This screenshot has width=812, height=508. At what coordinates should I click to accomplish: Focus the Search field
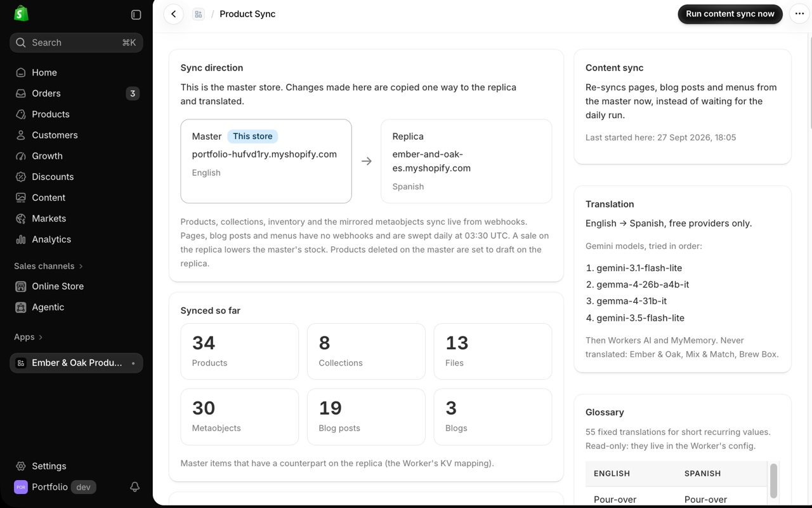pyautogui.click(x=76, y=43)
